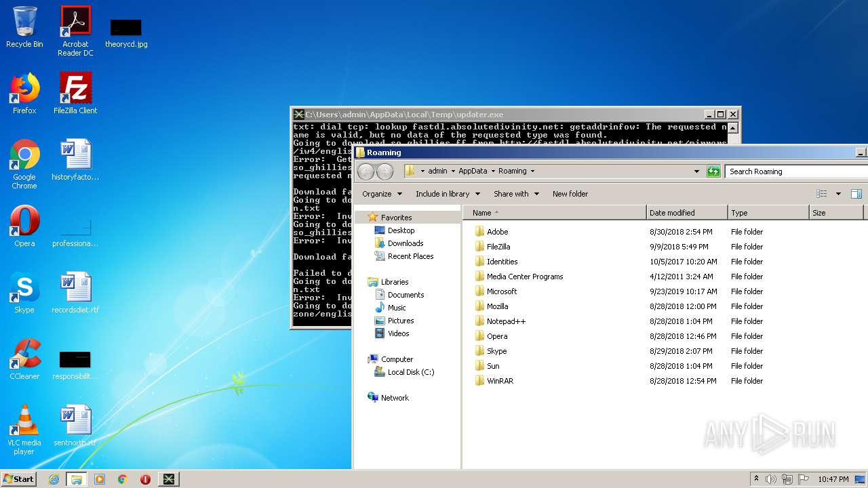Select the Media Center Programs folder
The height and width of the screenshot is (488, 868).
click(x=525, y=277)
